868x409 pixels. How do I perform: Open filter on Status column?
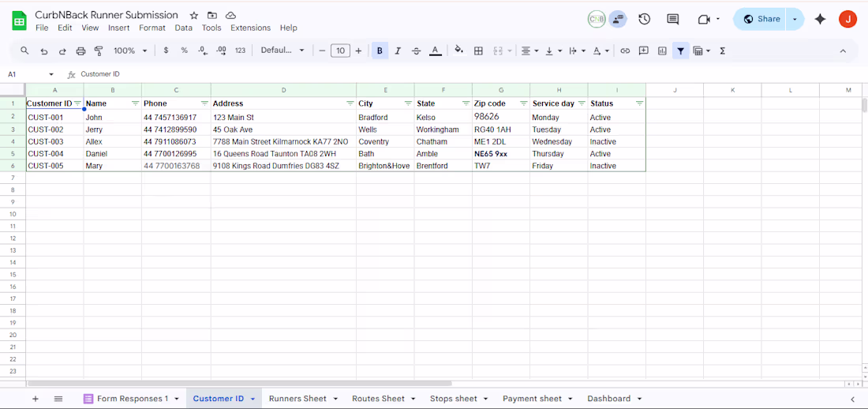coord(639,103)
